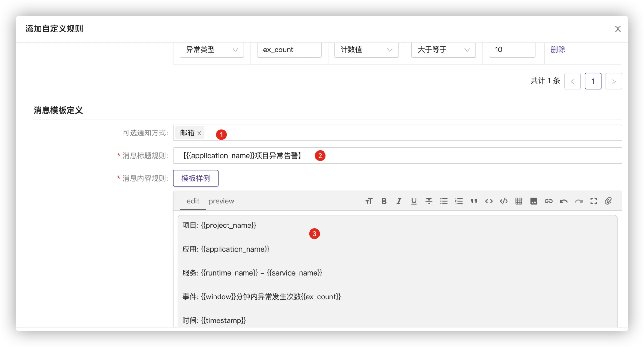This screenshot has height=347, width=644.
Task: Toggle bold formatting in editor toolbar
Action: (384, 201)
